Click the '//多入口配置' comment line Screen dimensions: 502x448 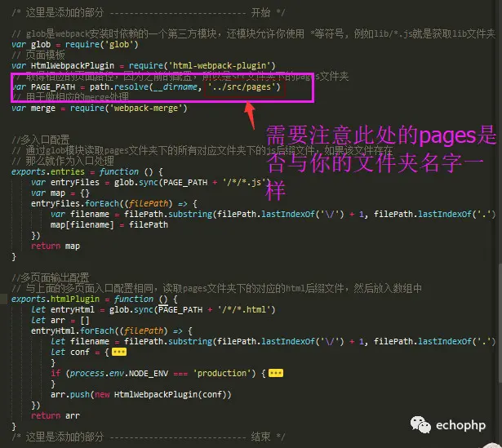pyautogui.click(x=41, y=140)
